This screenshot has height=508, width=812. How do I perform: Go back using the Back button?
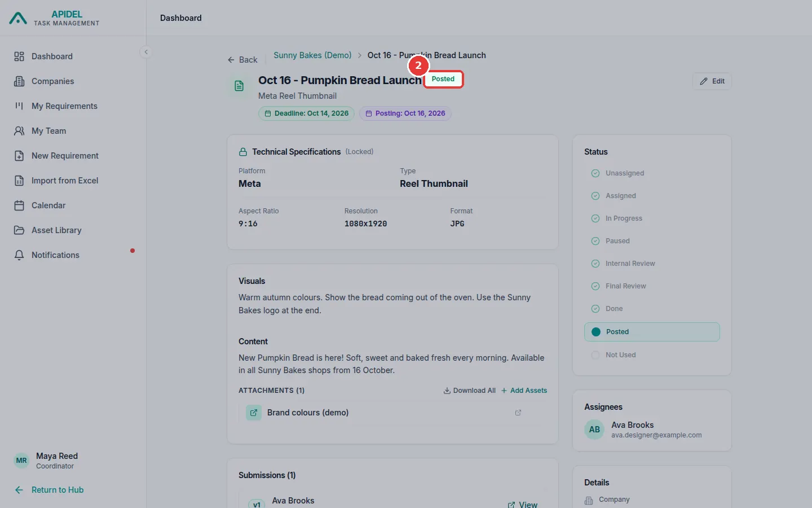(242, 60)
